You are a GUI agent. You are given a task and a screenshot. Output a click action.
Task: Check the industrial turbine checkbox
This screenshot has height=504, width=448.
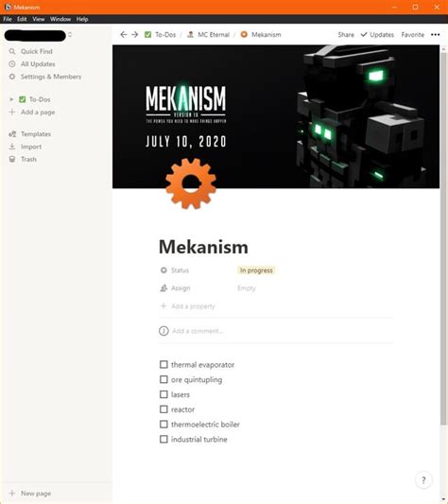coord(164,439)
